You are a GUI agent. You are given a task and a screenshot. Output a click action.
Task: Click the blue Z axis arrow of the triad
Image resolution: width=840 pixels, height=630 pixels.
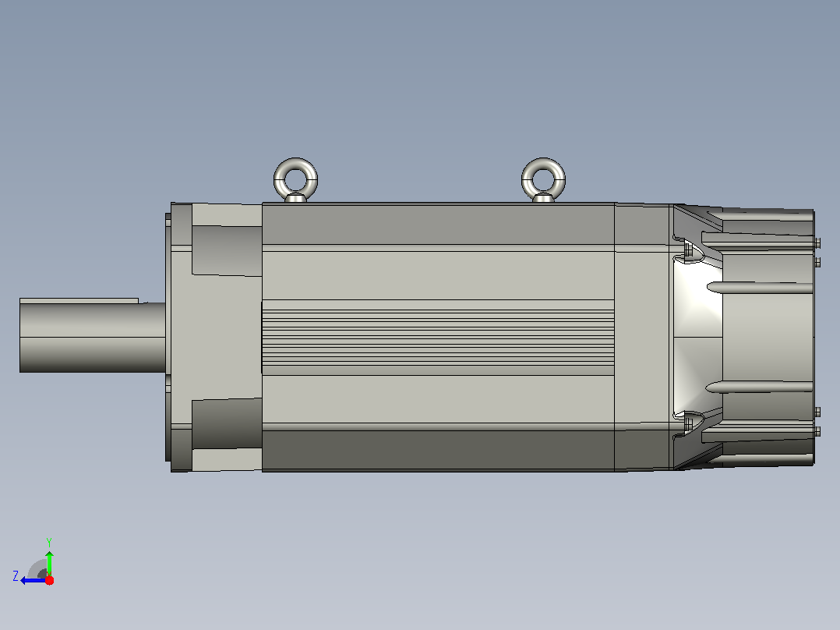coord(32,581)
